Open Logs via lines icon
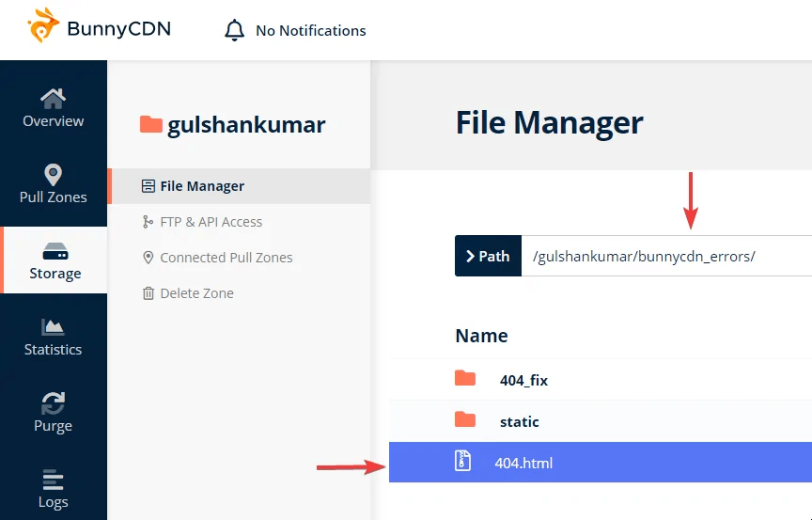Image resolution: width=812 pixels, height=520 pixels. click(54, 480)
